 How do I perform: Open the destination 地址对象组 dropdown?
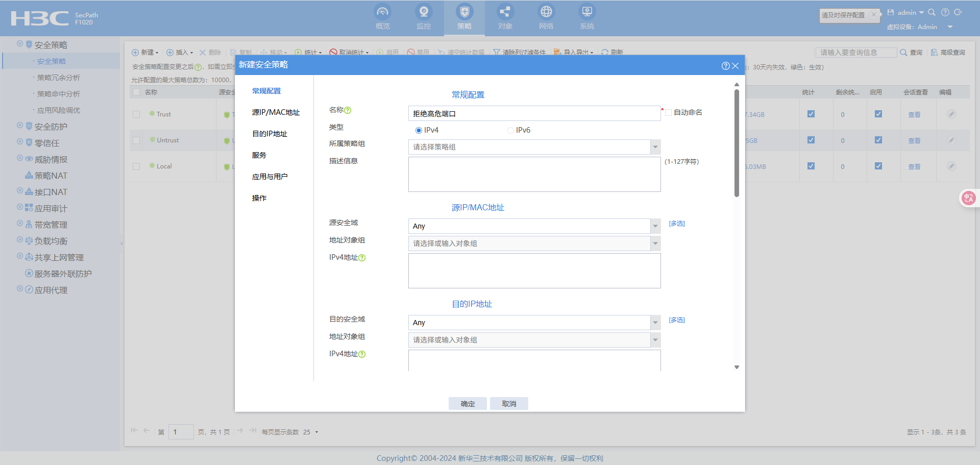click(655, 340)
